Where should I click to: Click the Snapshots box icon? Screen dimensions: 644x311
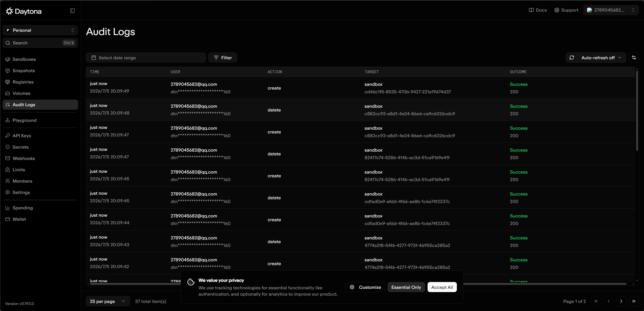(x=8, y=71)
